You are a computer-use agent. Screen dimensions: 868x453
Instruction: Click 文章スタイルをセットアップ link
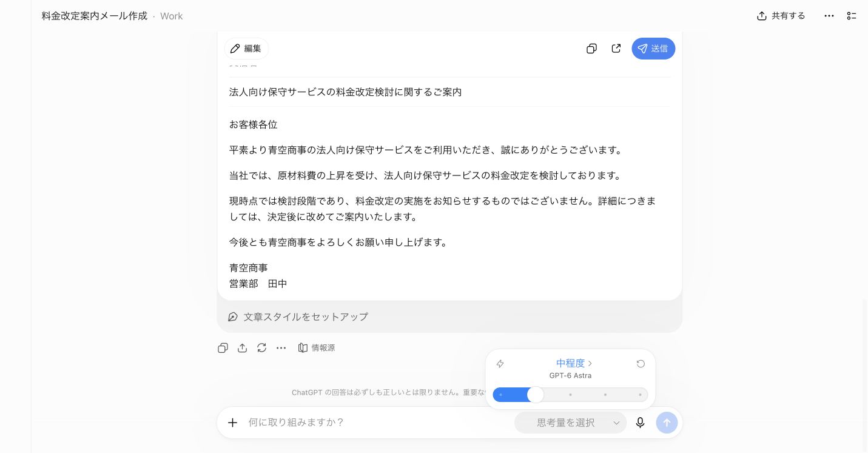[x=298, y=316]
